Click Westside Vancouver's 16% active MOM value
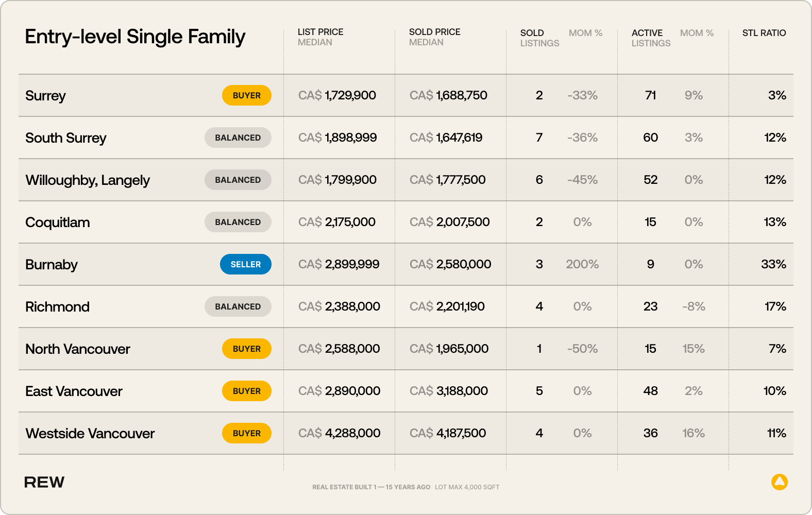 pyautogui.click(x=693, y=433)
